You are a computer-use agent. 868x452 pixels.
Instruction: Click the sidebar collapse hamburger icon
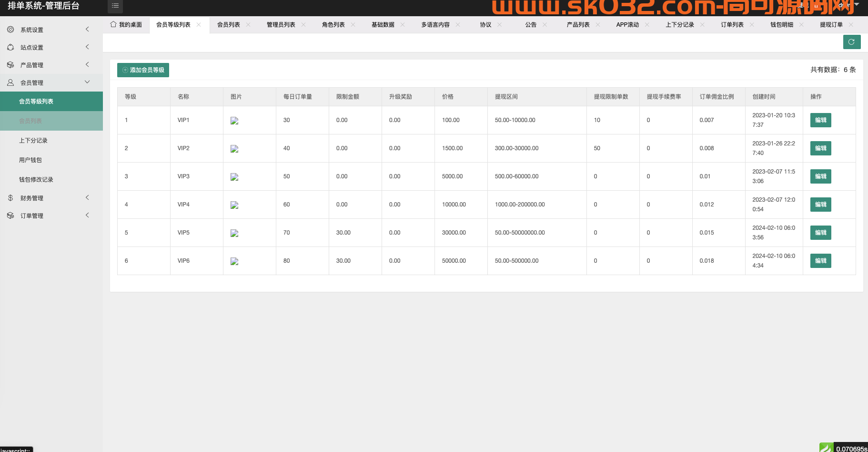(115, 6)
